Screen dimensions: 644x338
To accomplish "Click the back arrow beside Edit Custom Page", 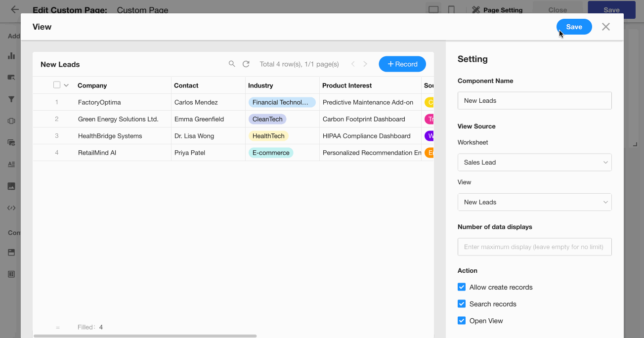I will pos(15,9).
